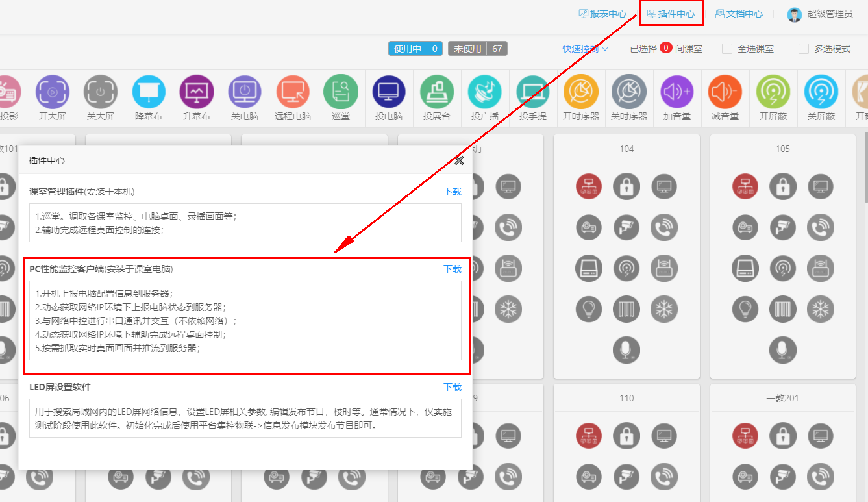Click the 已选择 0 间课室 counter

coord(666,49)
